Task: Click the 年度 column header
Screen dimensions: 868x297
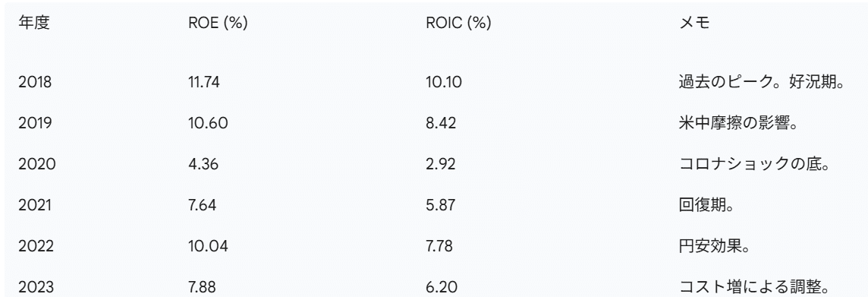Action: [x=34, y=24]
